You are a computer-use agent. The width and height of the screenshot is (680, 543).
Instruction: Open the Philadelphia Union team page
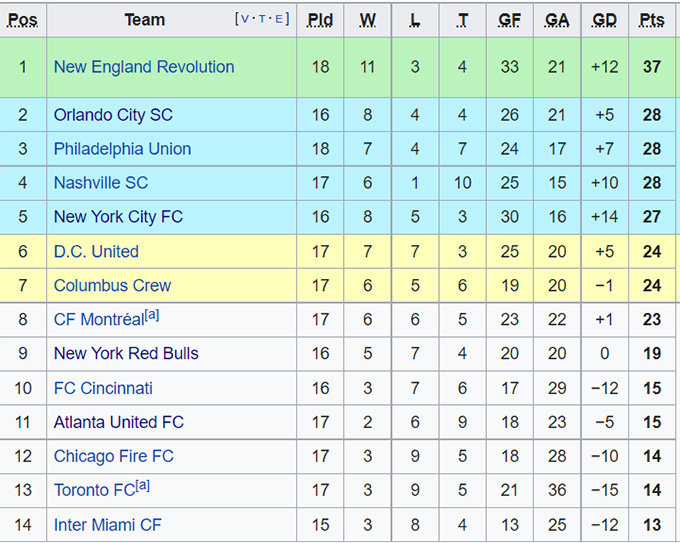122,149
